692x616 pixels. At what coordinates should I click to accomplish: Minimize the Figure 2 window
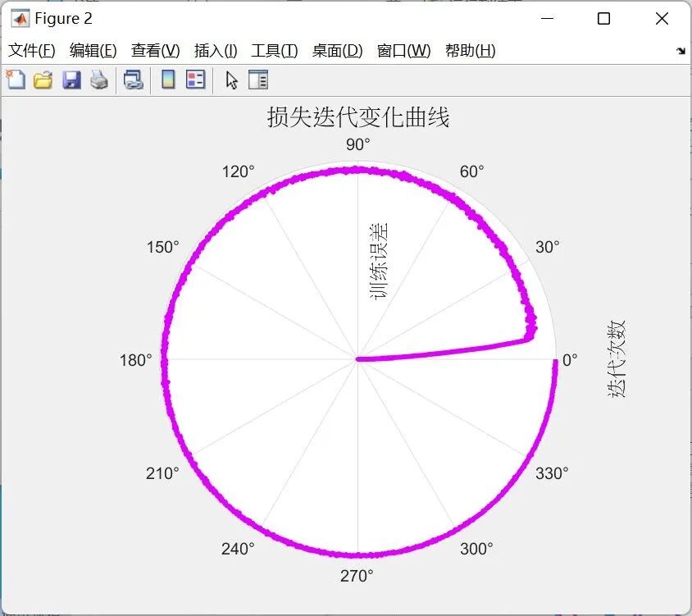coord(547,19)
